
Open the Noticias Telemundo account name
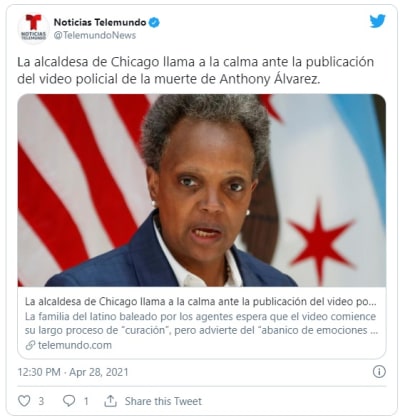click(x=100, y=23)
